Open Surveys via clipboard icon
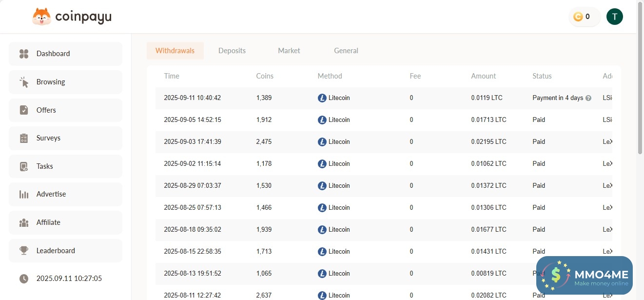This screenshot has height=300, width=644. click(24, 138)
